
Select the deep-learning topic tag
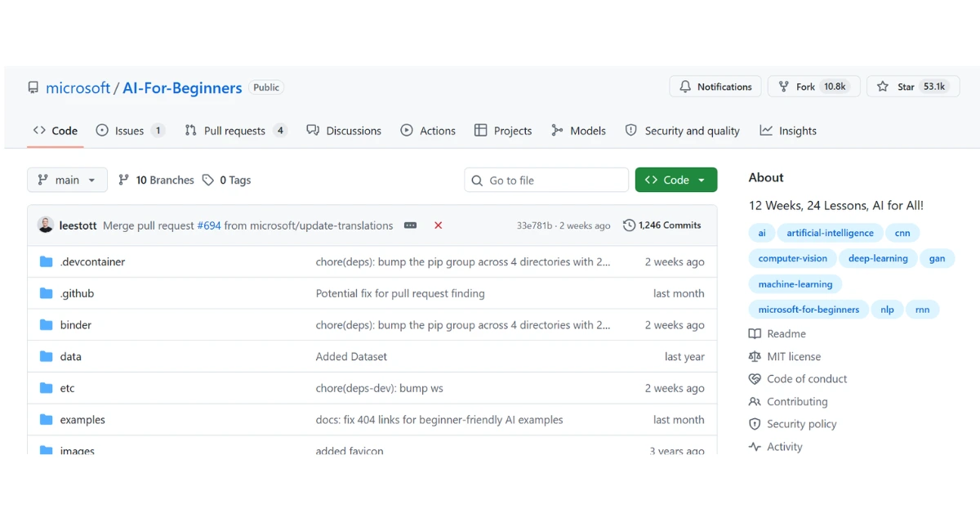pos(878,258)
